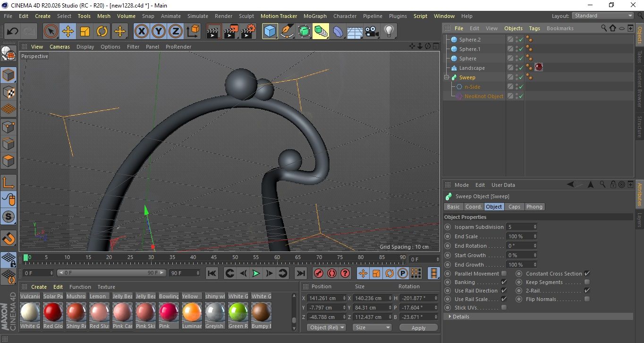Switch to Polygons mode in left toolbar
The width and height of the screenshot is (644, 343).
(8, 161)
